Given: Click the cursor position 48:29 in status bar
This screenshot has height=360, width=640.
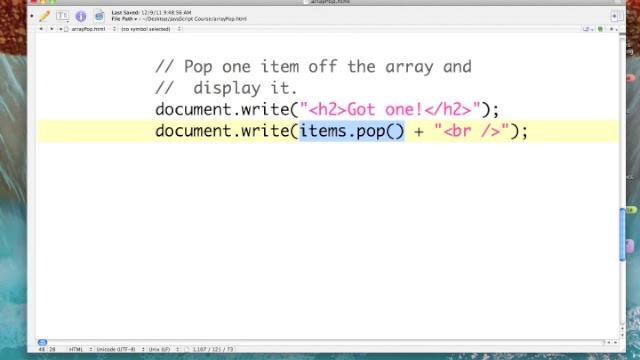Looking at the screenshot, I should click(47, 349).
